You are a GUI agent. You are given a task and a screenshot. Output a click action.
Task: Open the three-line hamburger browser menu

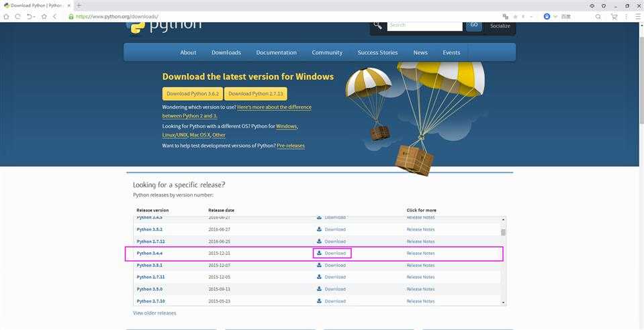pyautogui.click(x=638, y=16)
